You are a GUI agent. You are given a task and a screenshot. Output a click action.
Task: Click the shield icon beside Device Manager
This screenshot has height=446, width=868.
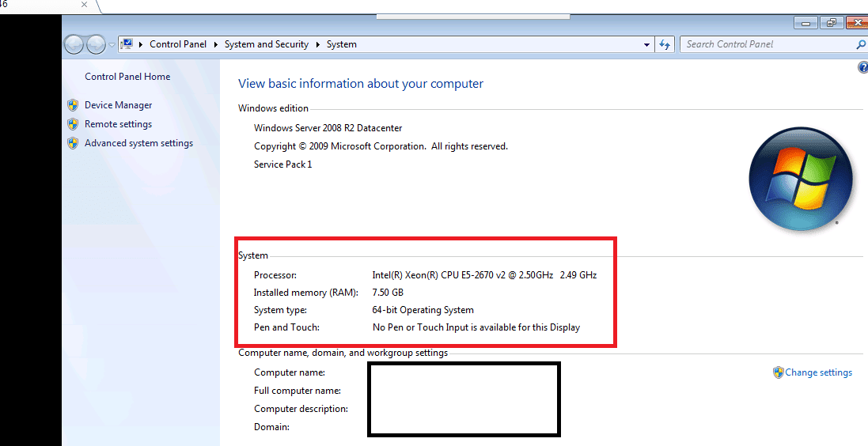(x=73, y=105)
